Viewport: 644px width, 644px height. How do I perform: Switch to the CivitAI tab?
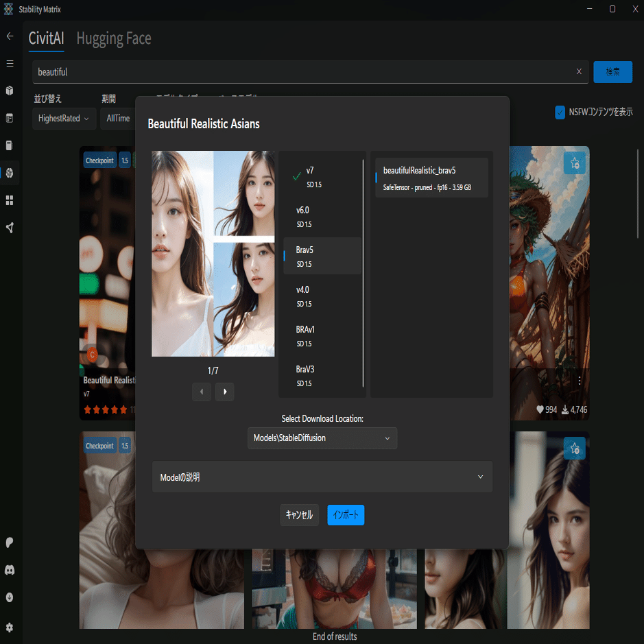coord(47,38)
